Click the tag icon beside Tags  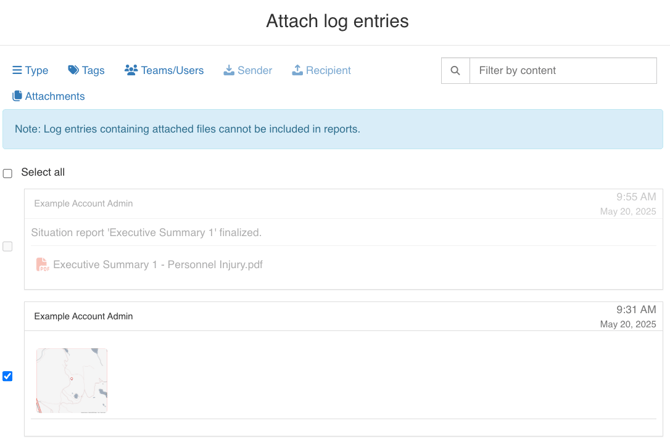pos(73,71)
